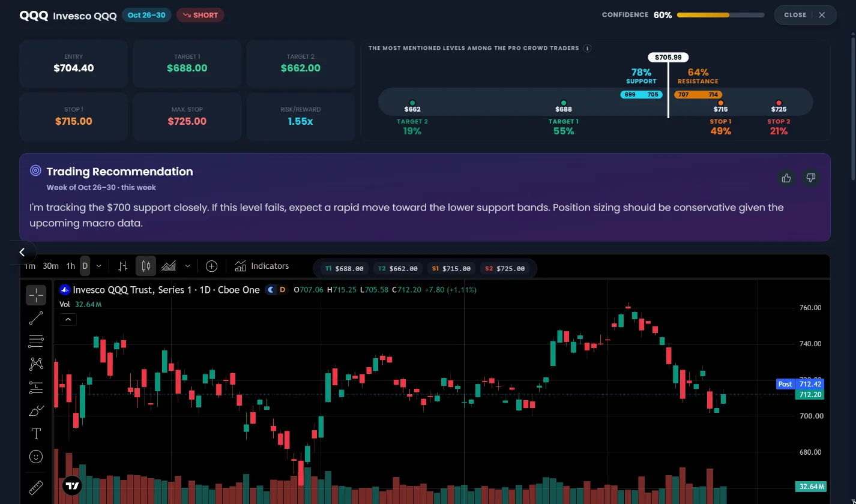Screen dimensions: 856x504
Task: Click the confidence progress bar
Action: pyautogui.click(x=720, y=15)
